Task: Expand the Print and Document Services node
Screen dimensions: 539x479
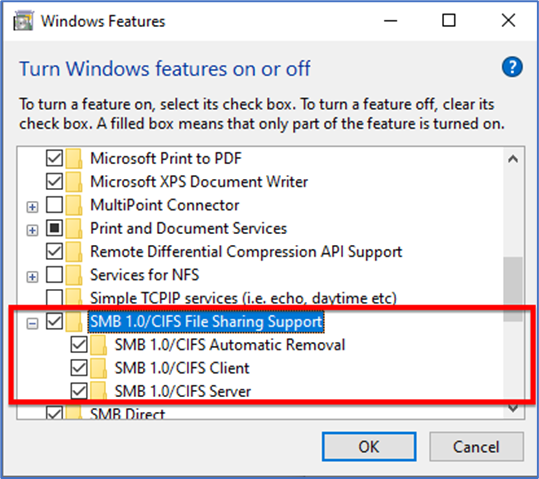Action: [x=32, y=230]
